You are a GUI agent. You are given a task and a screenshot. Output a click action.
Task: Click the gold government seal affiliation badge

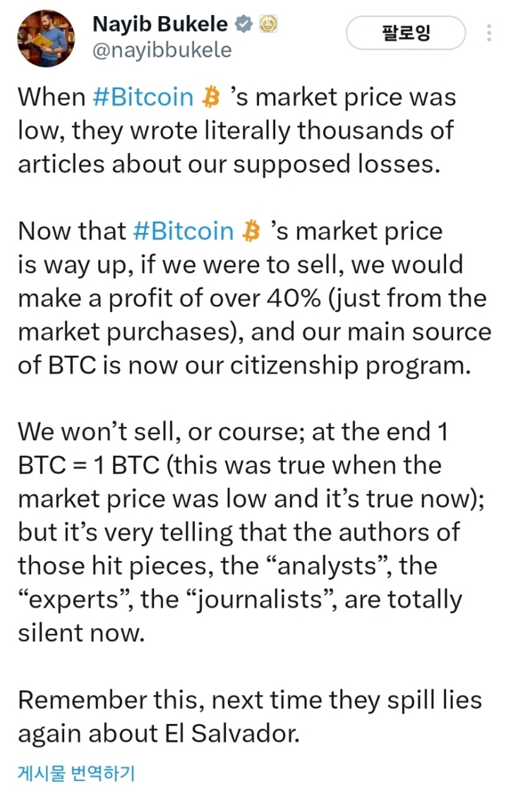click(268, 25)
